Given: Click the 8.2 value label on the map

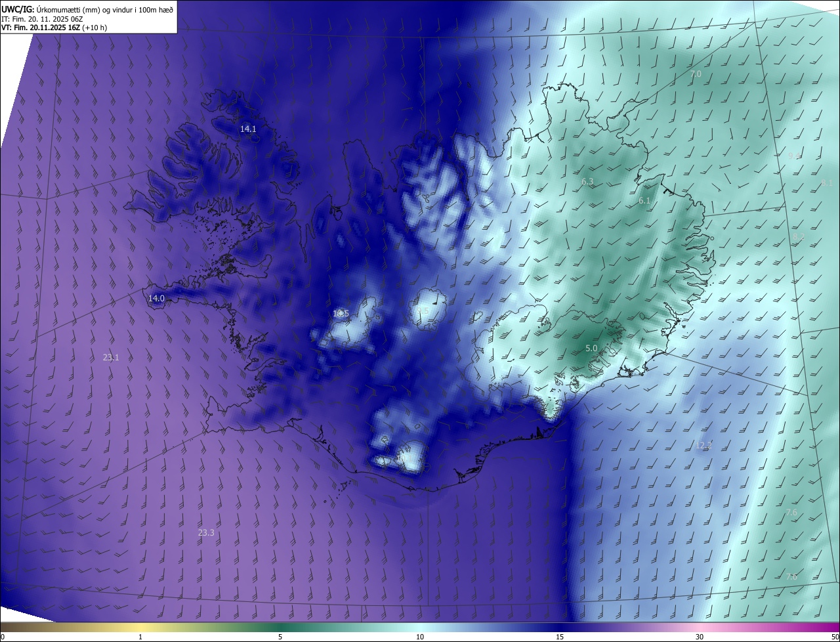Looking at the screenshot, I should 799,236.
